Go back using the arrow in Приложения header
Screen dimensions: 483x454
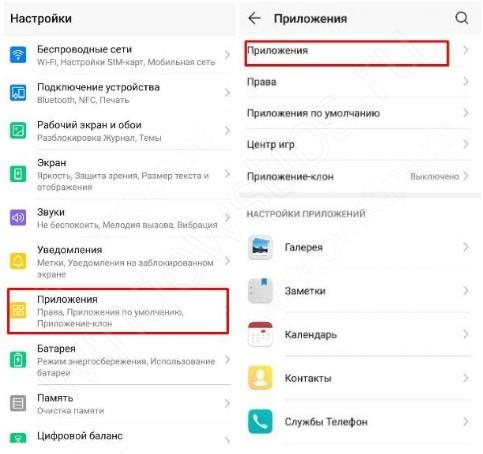255,18
